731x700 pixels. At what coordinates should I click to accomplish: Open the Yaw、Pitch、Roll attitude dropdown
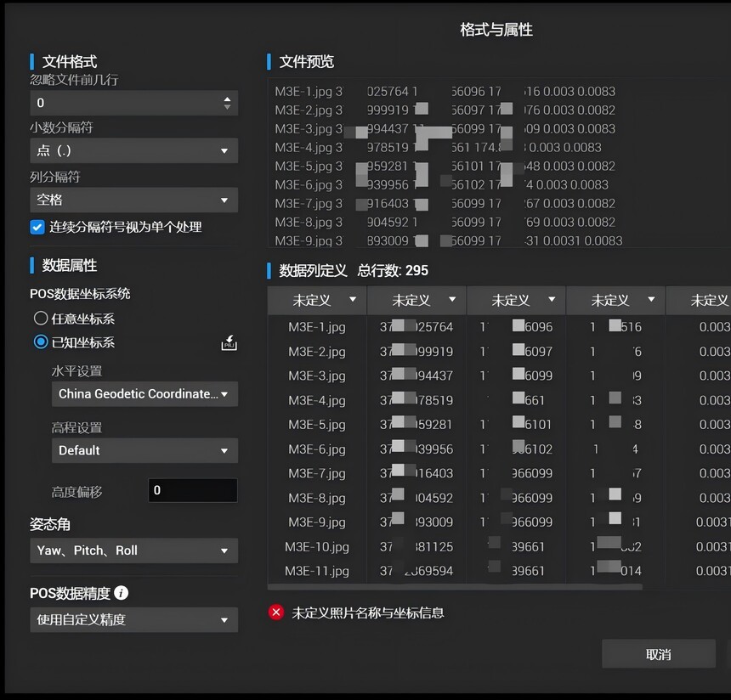(133, 550)
